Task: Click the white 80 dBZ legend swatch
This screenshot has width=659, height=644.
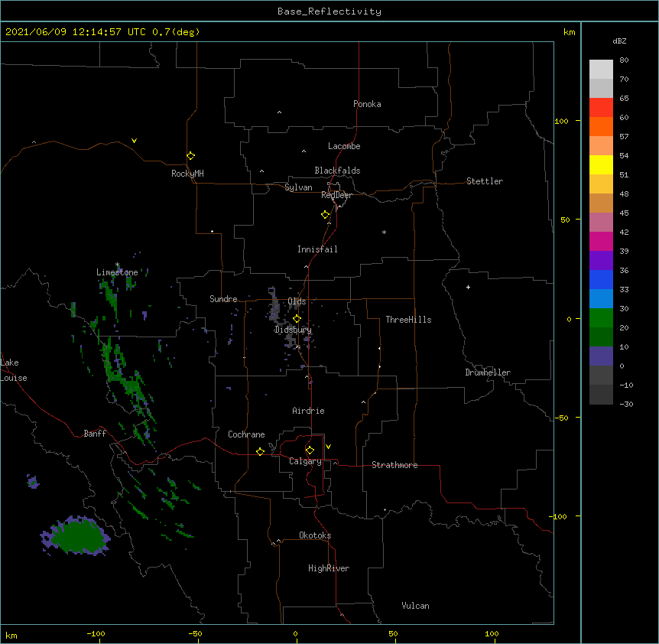Action: tap(601, 69)
